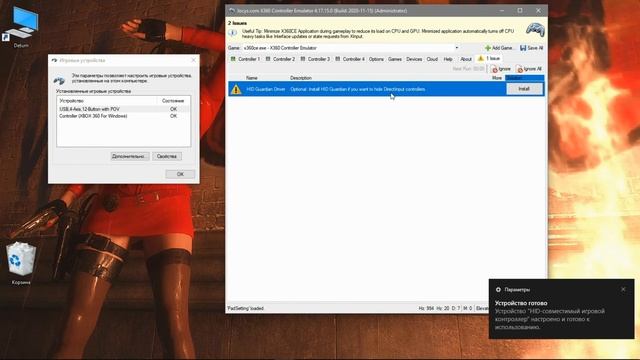
Task: Click the Свойства button in devices dialog
Action: click(167, 156)
